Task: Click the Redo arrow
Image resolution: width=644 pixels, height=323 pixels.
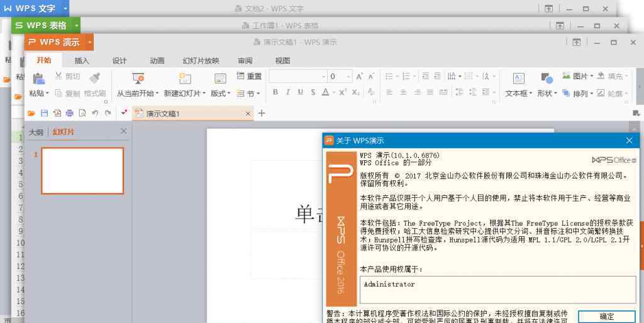Action: 108,113
